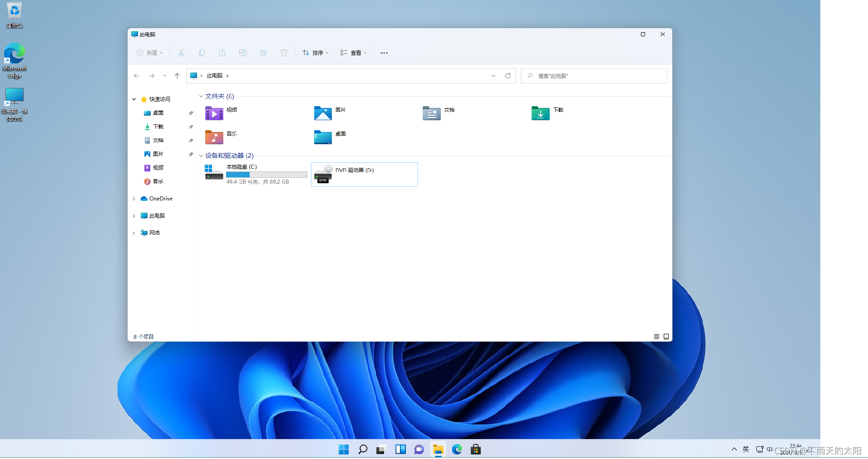Click the 此电脑 breadcrumb in address bar

click(214, 76)
